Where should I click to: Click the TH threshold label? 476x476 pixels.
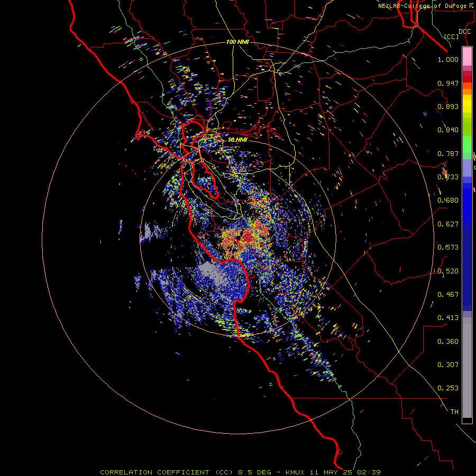point(454,412)
